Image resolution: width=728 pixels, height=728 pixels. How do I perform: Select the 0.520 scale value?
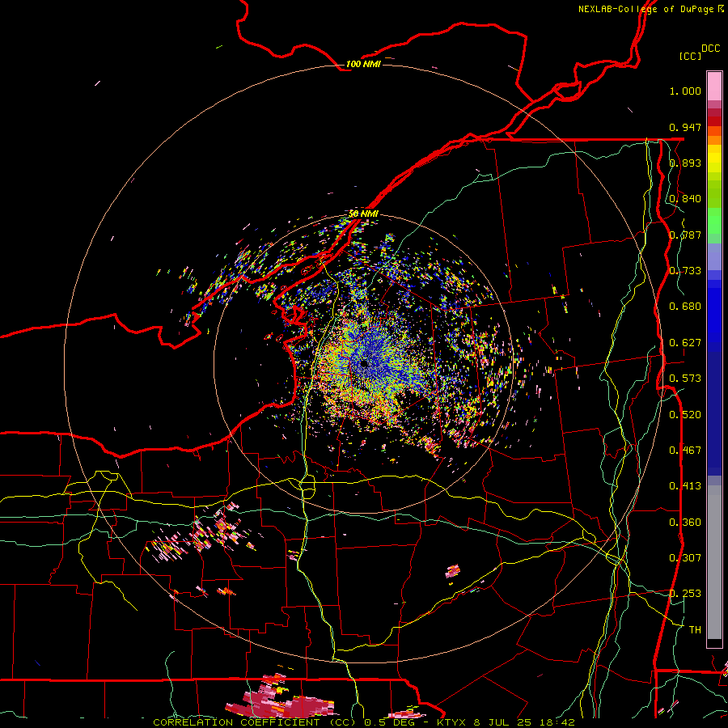point(685,415)
